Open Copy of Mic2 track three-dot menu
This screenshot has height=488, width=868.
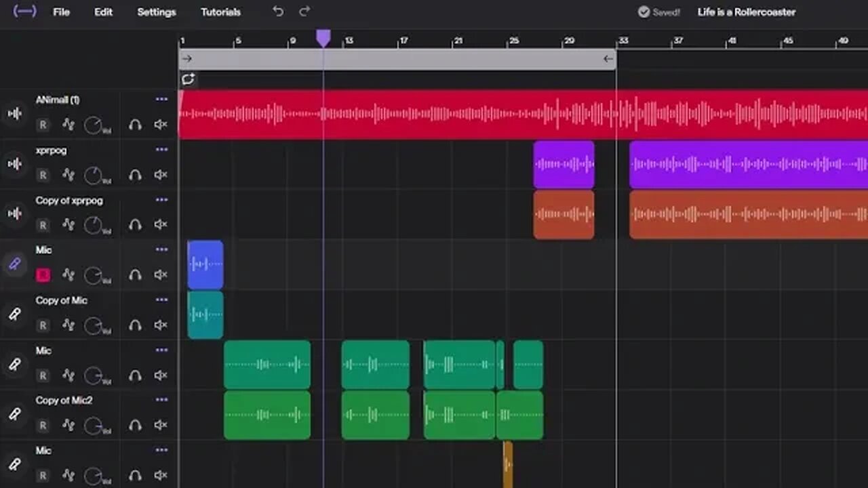pos(161,400)
